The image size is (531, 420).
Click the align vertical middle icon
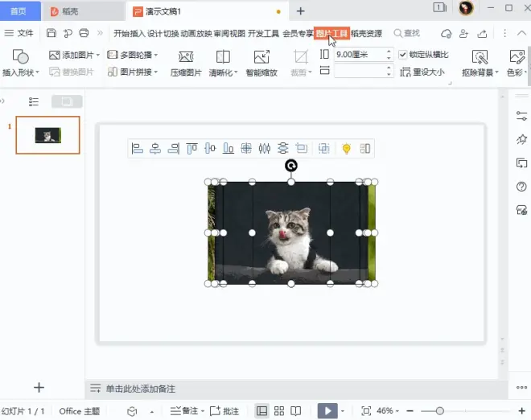tap(210, 148)
